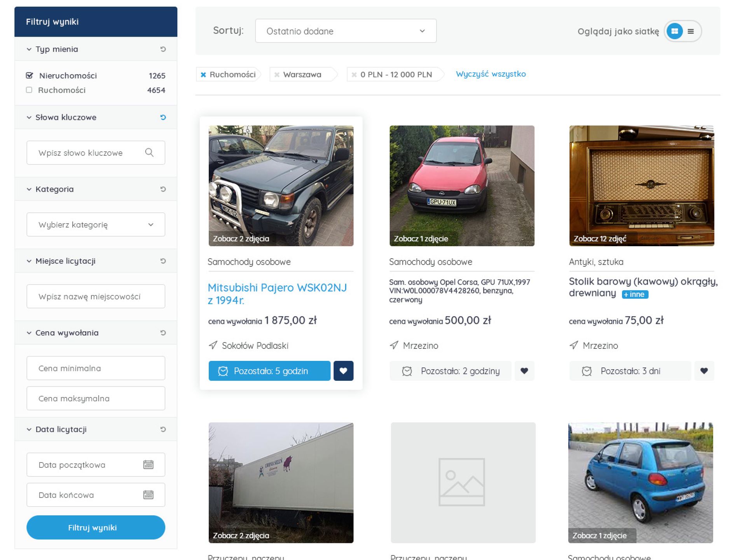Click the keyword search magnifier icon
This screenshot has width=730, height=560.
click(x=149, y=152)
